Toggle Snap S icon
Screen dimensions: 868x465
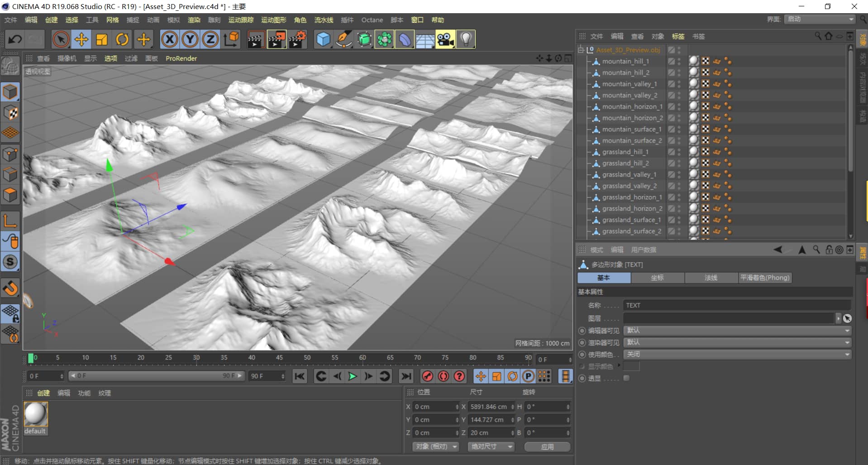(x=10, y=262)
